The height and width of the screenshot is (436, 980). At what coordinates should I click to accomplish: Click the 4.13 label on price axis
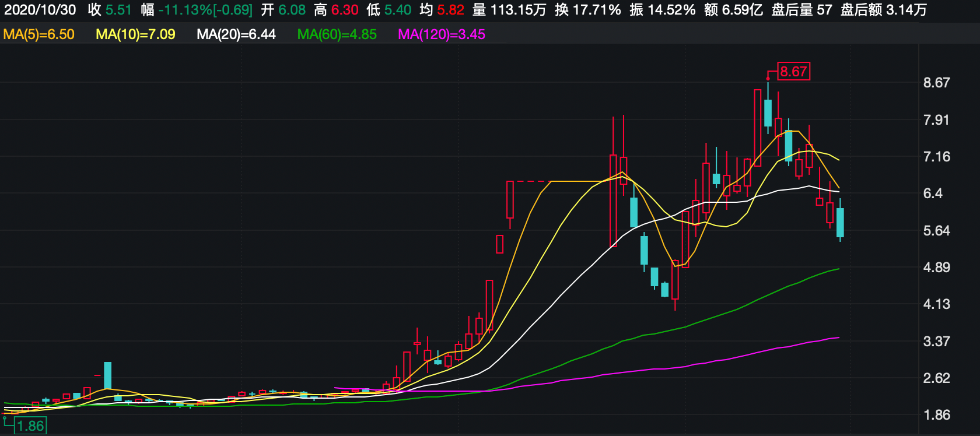pyautogui.click(x=936, y=304)
